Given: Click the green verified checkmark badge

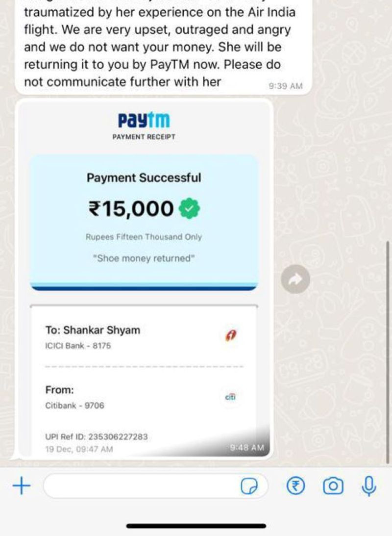Looking at the screenshot, I should [190, 208].
